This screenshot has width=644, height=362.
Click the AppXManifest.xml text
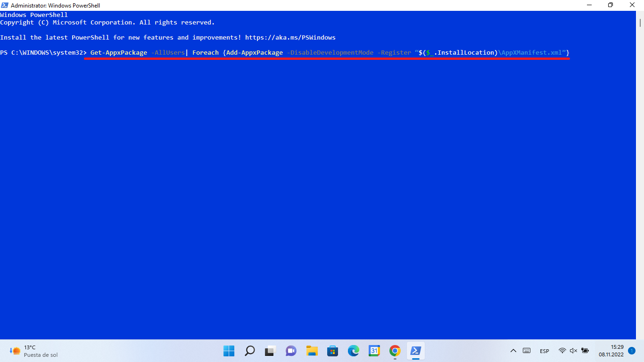(532, 52)
